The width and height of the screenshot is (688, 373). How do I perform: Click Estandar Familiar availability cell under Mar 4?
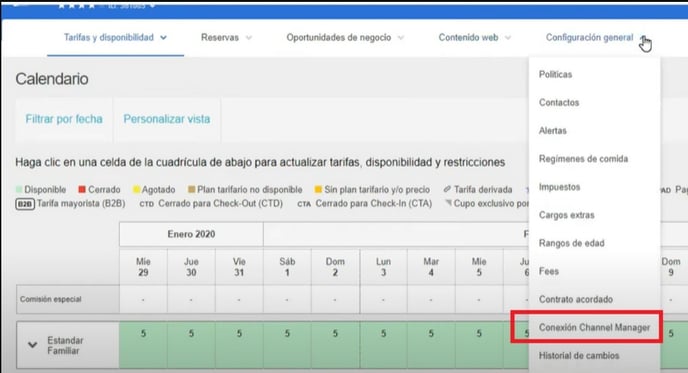431,345
